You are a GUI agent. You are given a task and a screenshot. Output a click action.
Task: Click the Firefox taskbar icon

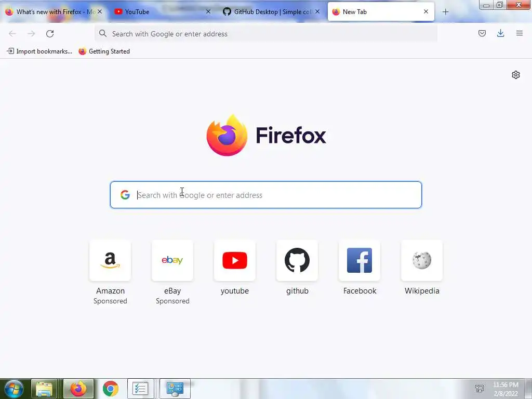(78, 389)
